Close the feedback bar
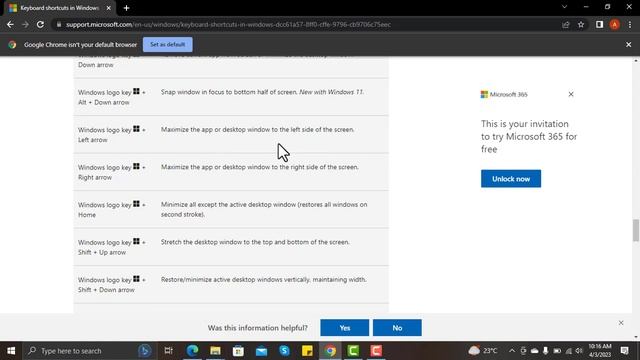Viewport: 640px width, 360px height. pyautogui.click(x=621, y=323)
